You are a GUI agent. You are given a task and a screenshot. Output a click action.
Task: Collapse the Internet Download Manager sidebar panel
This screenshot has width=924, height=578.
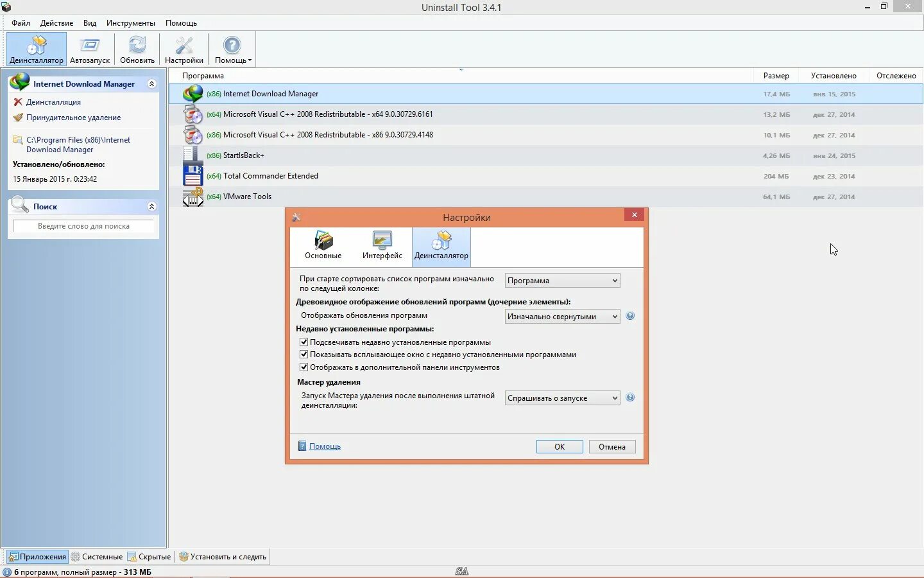(151, 83)
